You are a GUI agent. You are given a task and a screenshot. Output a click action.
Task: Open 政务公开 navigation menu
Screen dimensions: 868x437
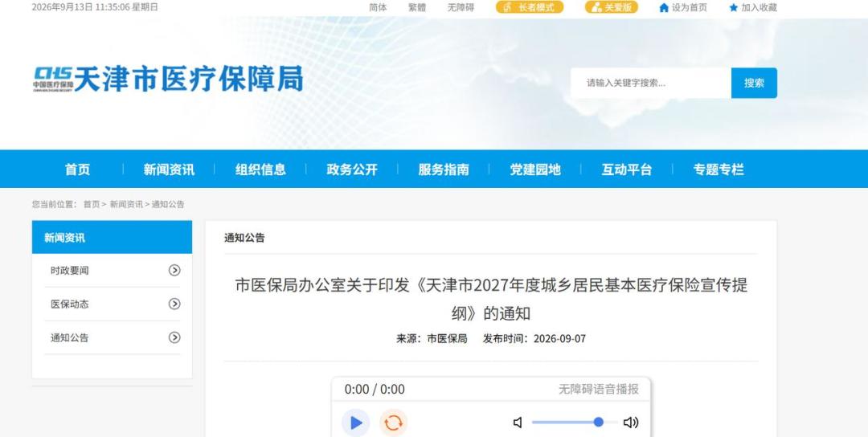coord(352,169)
